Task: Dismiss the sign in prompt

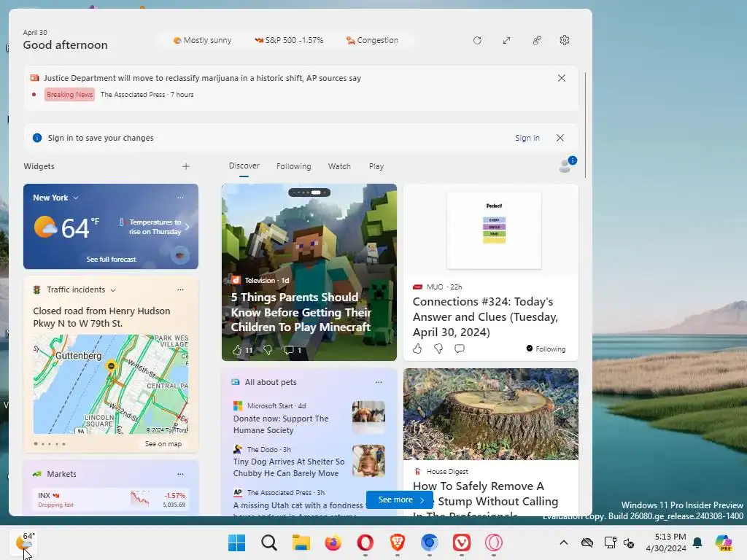Action: coord(560,138)
